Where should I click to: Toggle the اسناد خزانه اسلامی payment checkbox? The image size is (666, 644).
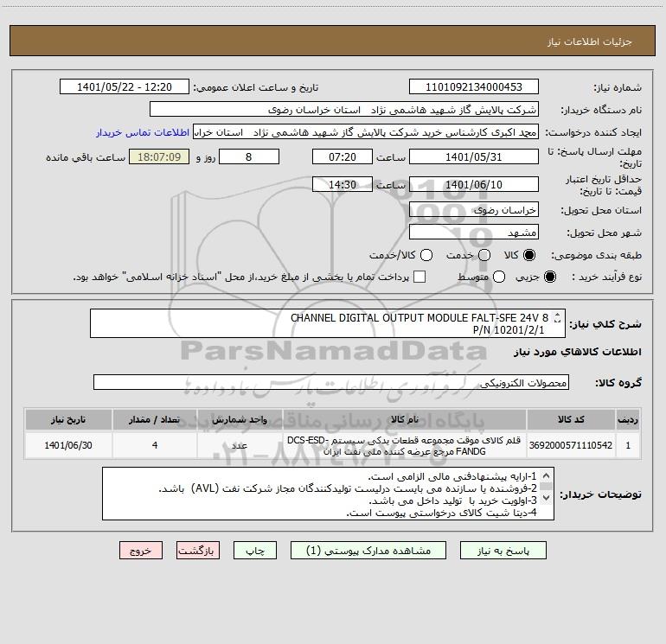coord(419,277)
